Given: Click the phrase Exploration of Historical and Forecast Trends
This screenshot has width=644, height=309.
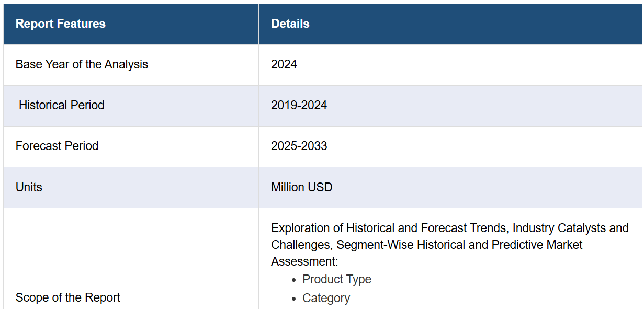Looking at the screenshot, I should [x=389, y=228].
